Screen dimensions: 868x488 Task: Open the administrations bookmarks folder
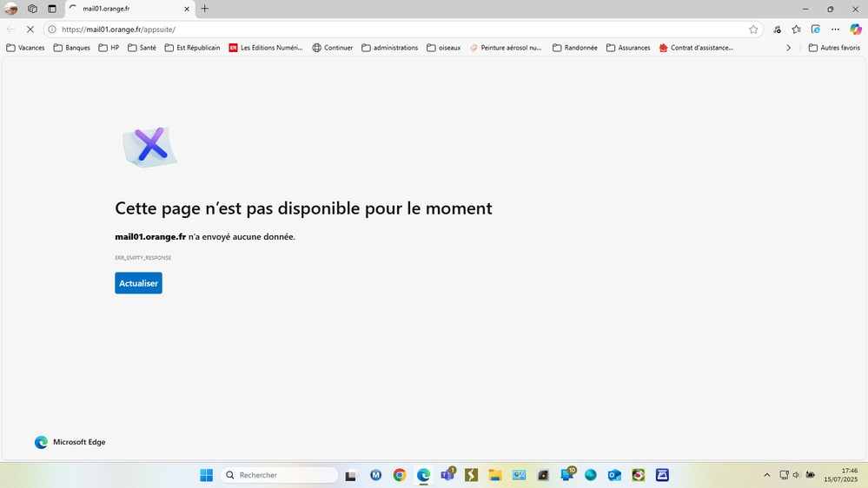[390, 48]
